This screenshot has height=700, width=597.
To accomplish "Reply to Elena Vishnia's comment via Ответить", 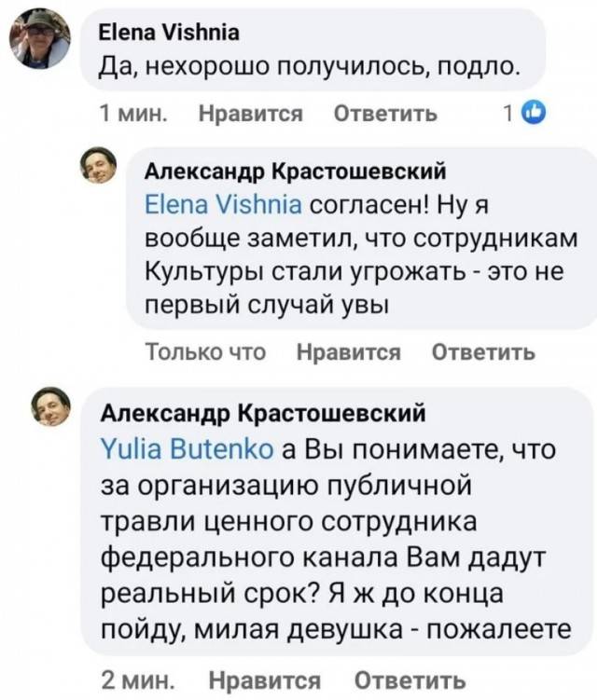I will [385, 114].
